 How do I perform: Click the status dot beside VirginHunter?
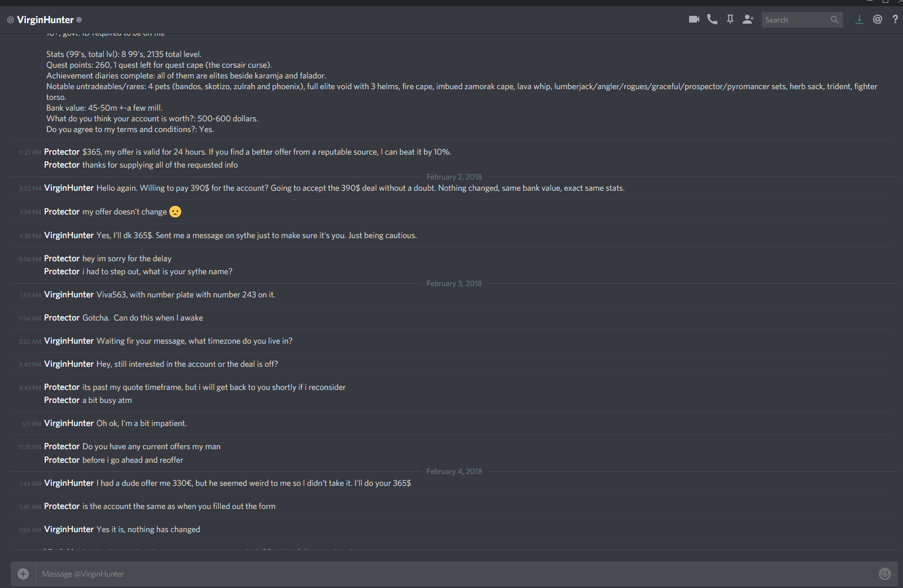tap(79, 20)
